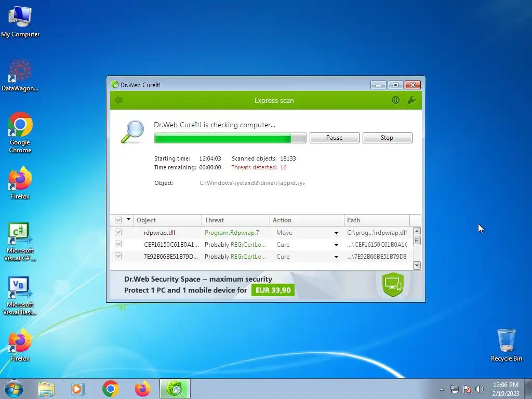Click the Dr.Web Security Space banner text
532x399 pixels.
click(x=198, y=279)
